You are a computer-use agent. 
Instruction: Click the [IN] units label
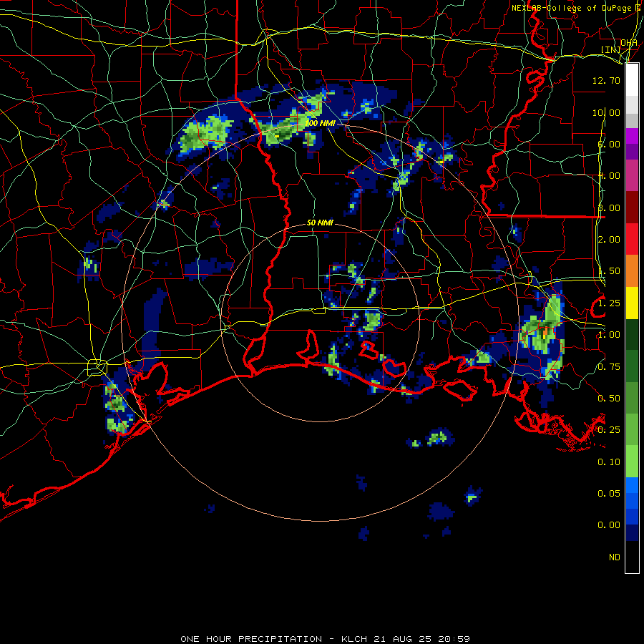tap(611, 49)
